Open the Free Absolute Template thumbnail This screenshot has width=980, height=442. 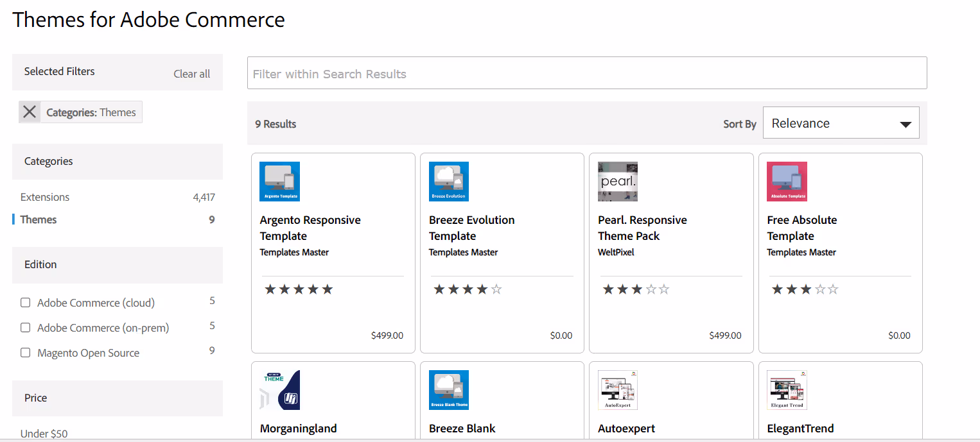(x=787, y=181)
